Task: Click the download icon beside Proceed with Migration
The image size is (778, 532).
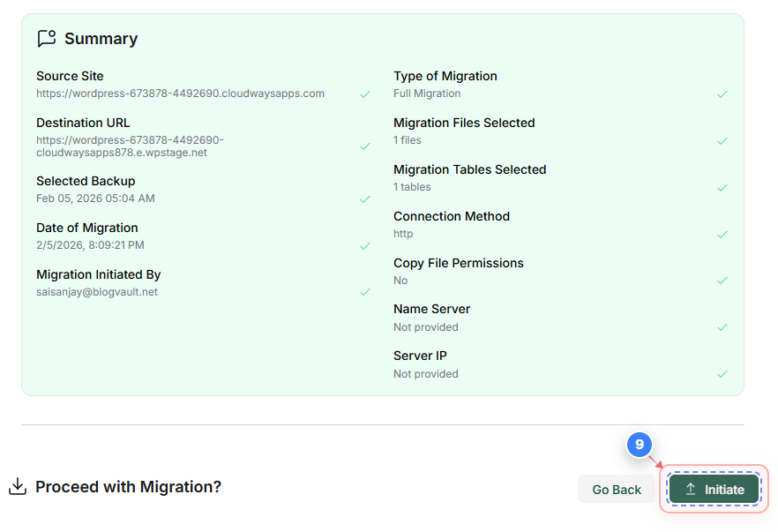Action: pos(19,485)
